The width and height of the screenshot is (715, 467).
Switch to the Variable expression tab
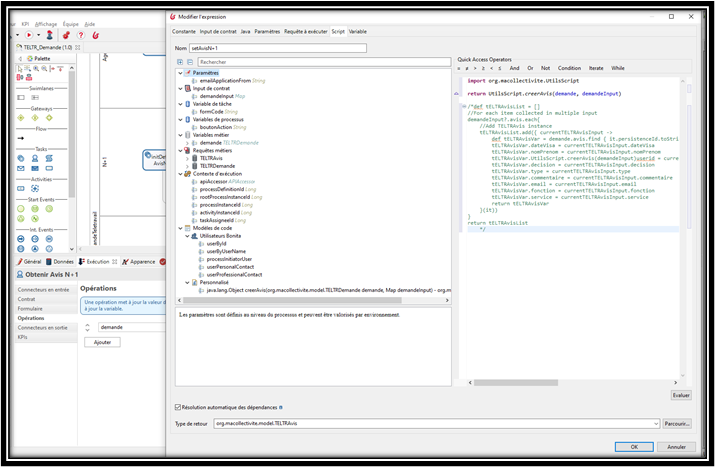point(358,31)
